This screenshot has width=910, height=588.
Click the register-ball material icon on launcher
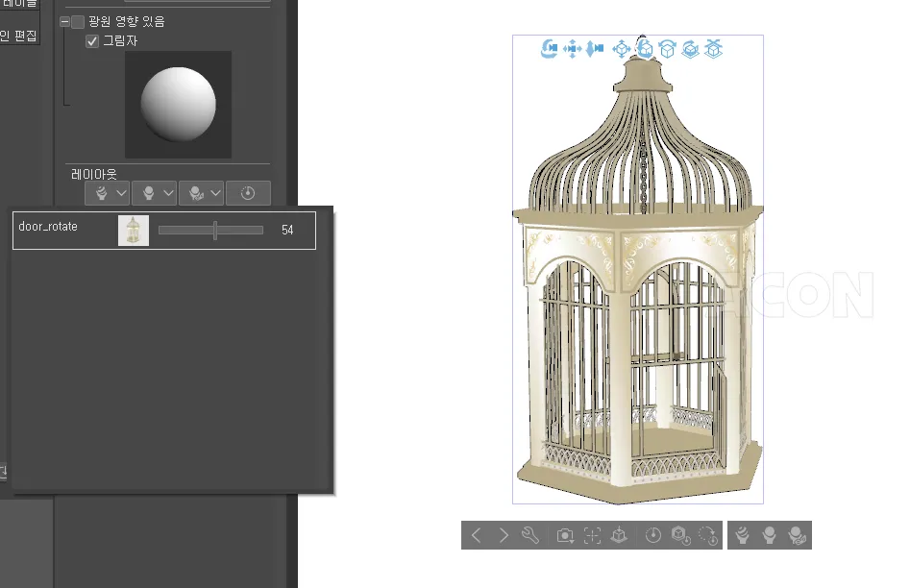pyautogui.click(x=797, y=535)
